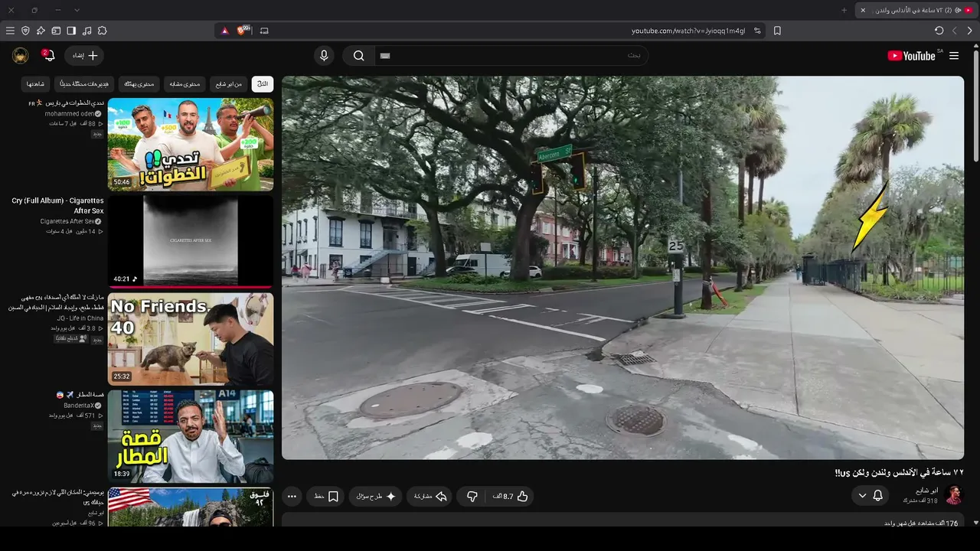Open a new browser tab
This screenshot has height=551, width=980.
tap(844, 10)
